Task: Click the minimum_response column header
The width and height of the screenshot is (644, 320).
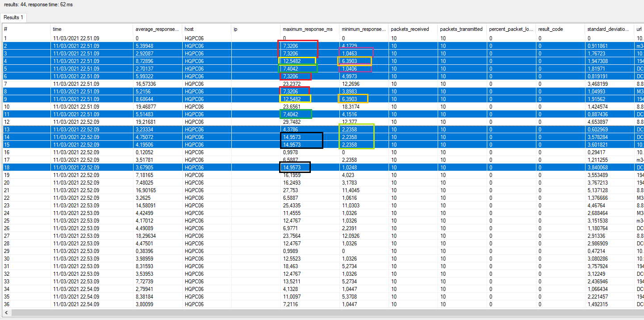Action: (x=364, y=29)
